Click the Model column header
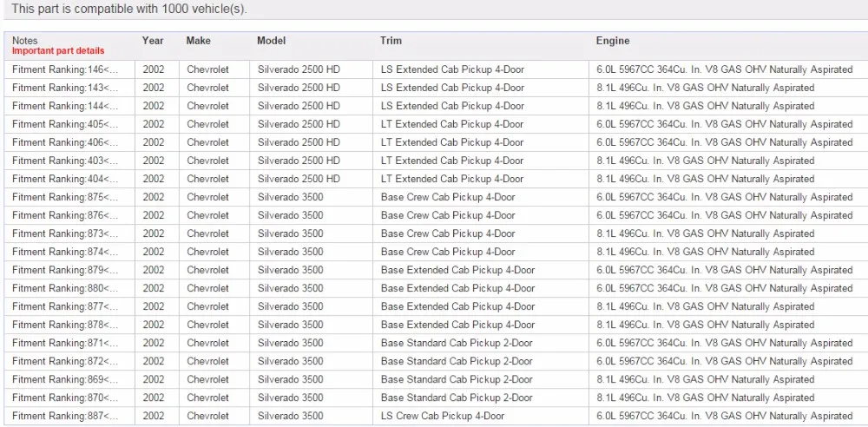The image size is (868, 427). pos(271,41)
